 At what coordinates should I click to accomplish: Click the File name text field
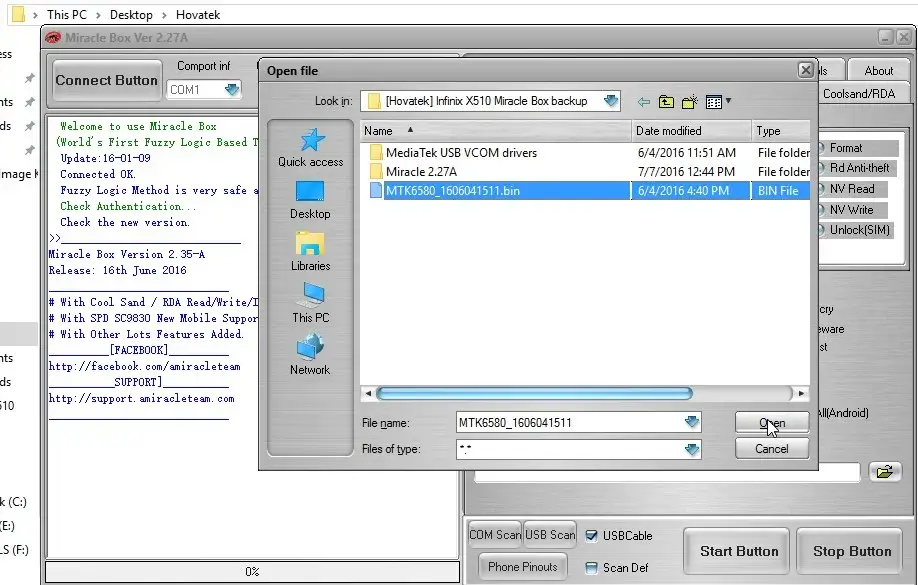pos(570,422)
